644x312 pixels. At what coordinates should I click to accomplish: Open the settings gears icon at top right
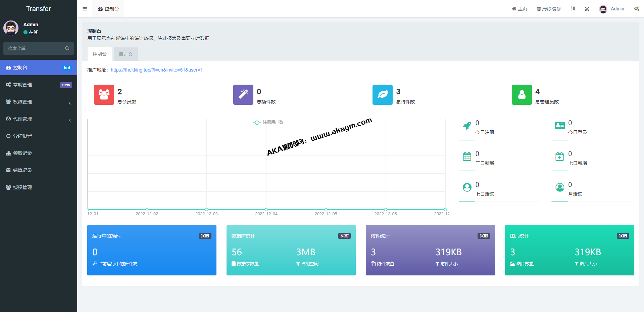(637, 9)
